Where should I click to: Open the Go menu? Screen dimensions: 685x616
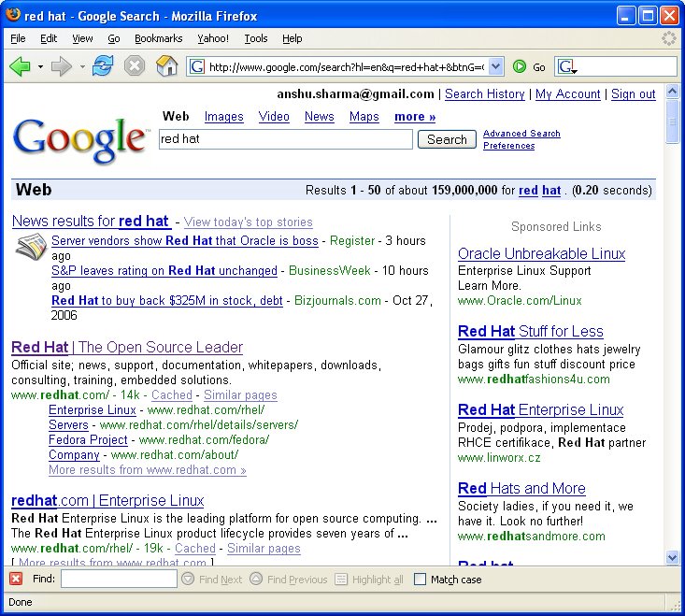point(114,38)
